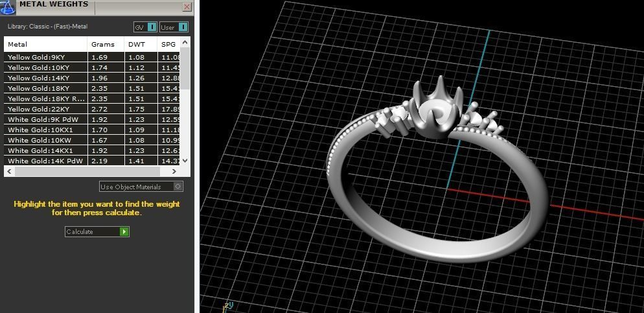Viewport: 644px width, 313px height.
Task: Sort by the Grams column header
Action: pos(106,44)
